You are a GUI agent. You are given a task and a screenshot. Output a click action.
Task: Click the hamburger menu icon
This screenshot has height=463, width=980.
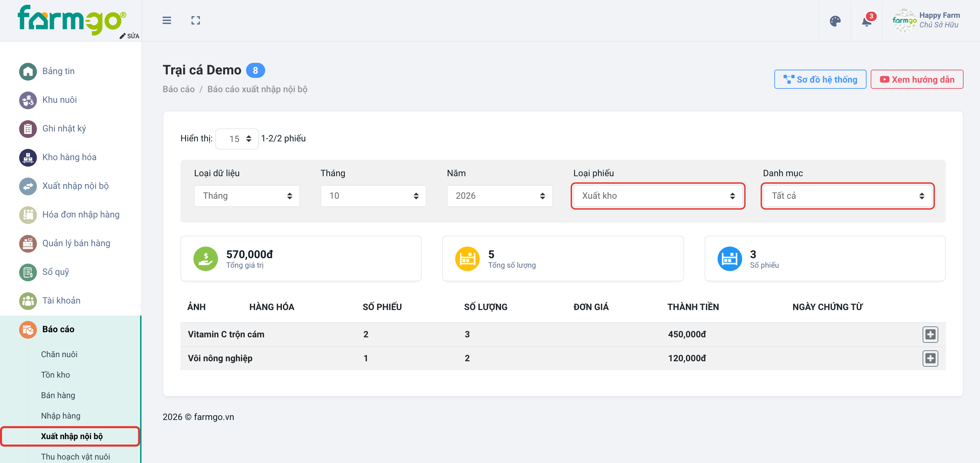point(167,20)
